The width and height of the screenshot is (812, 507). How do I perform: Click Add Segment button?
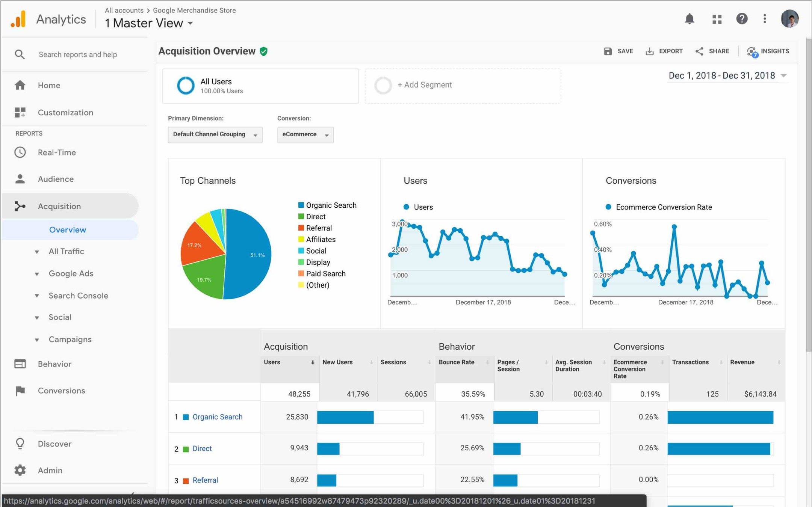pyautogui.click(x=425, y=85)
